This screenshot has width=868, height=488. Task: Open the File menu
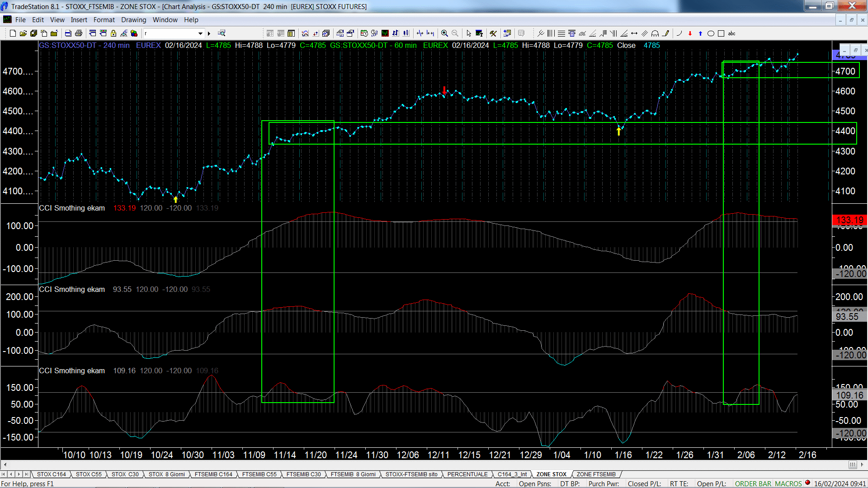[x=20, y=20]
